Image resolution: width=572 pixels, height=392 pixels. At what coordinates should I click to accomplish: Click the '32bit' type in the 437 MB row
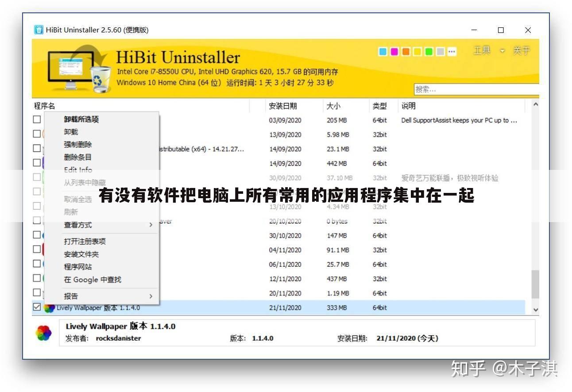point(380,279)
